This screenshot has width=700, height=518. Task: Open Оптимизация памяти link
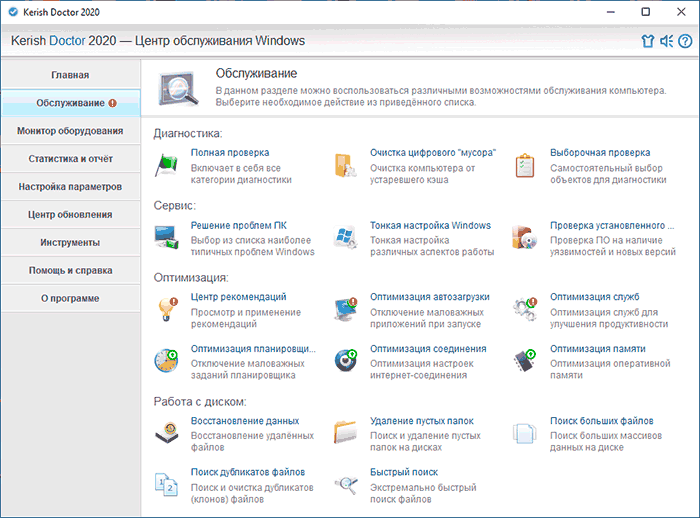click(598, 349)
